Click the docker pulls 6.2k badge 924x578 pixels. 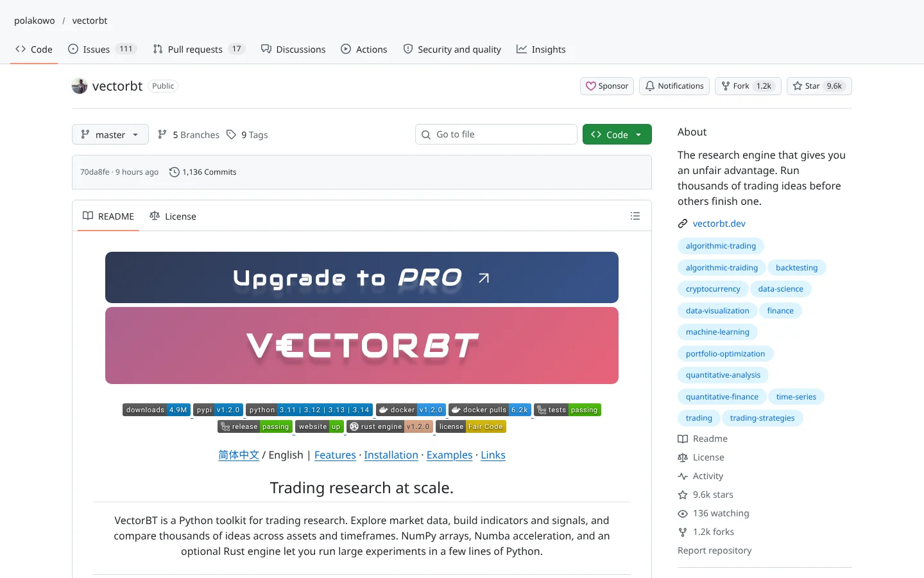click(490, 410)
